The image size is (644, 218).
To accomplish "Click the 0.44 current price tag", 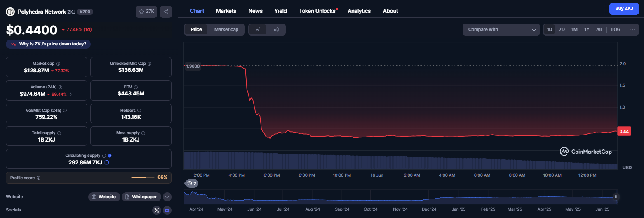I will click(x=624, y=131).
